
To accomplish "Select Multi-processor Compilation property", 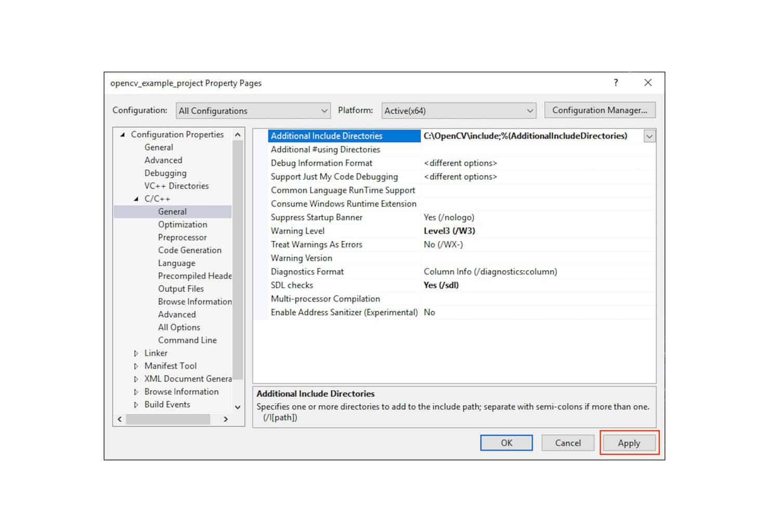I will point(344,299).
